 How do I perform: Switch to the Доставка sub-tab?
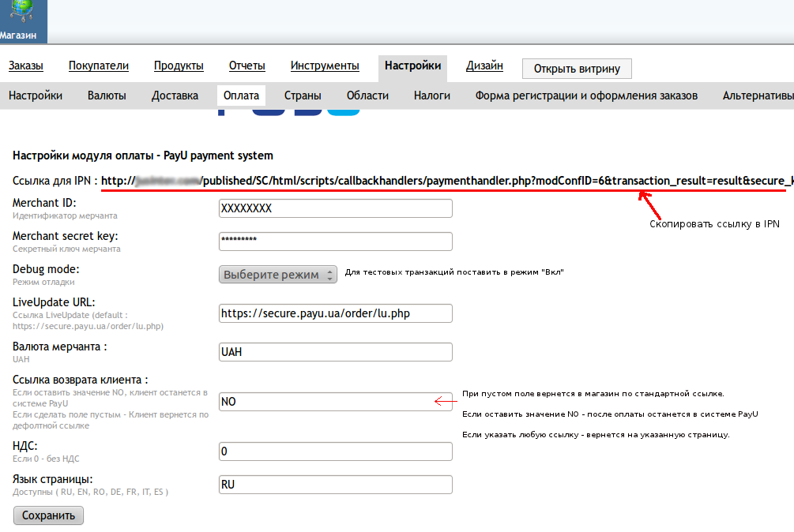point(175,96)
